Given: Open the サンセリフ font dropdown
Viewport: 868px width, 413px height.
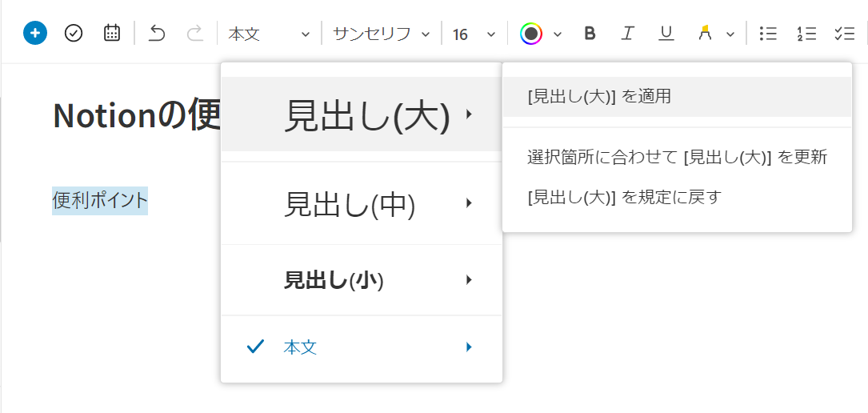Looking at the screenshot, I should (x=382, y=34).
